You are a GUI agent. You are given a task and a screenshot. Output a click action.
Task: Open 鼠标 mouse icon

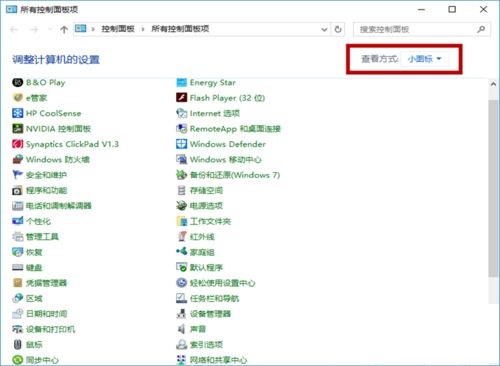(17, 344)
